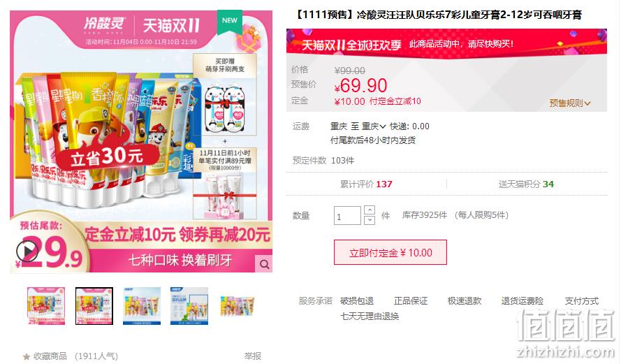Click the quantity input field
This screenshot has width=621, height=364.
(x=347, y=215)
